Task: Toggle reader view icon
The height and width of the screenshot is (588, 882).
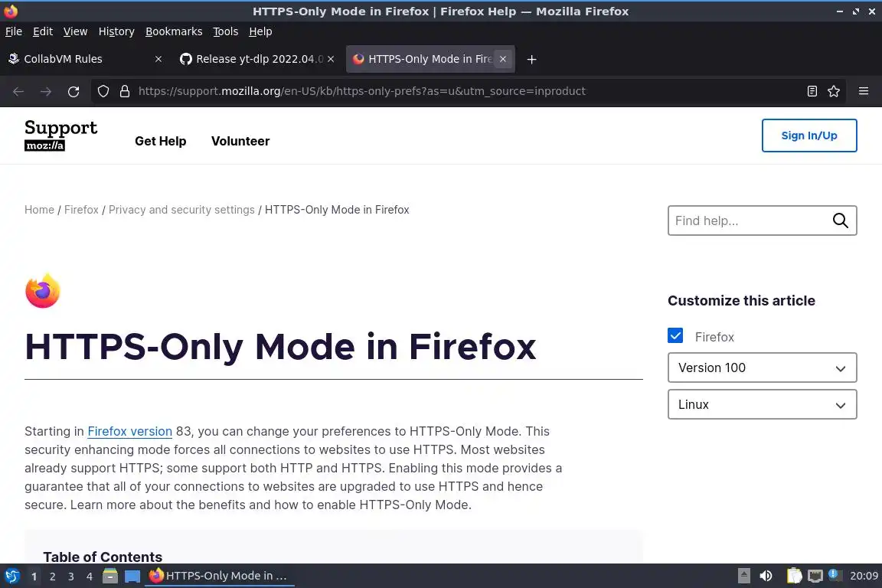Action: coord(812,91)
